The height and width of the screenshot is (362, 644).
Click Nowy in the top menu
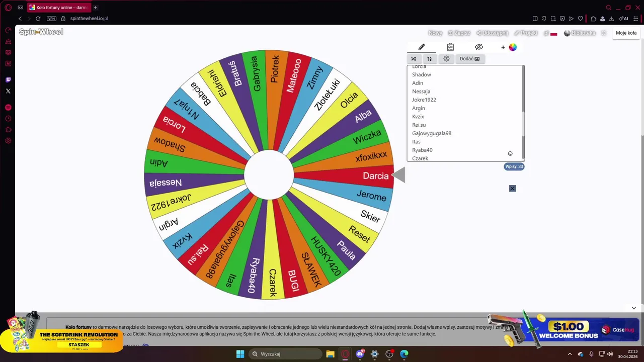[x=435, y=33]
